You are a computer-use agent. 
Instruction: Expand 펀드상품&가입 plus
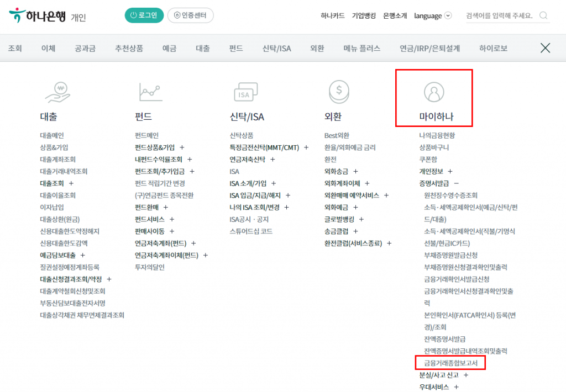click(x=182, y=147)
